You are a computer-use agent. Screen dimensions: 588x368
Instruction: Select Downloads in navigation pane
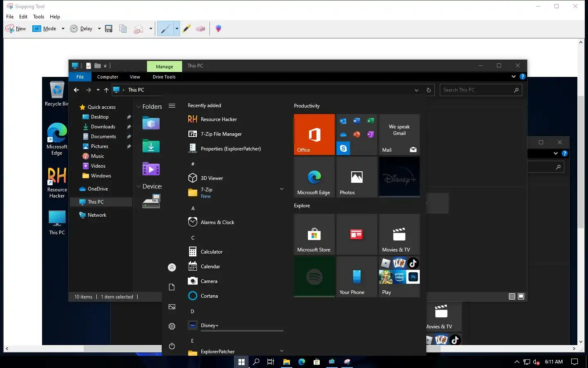coord(103,127)
